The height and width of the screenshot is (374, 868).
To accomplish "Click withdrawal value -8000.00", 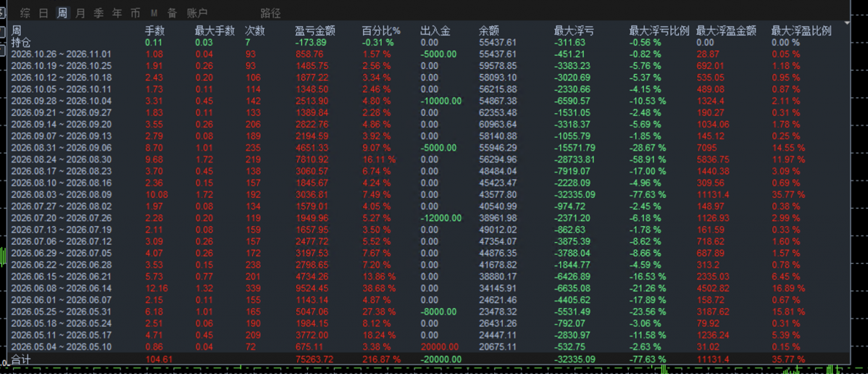I will point(438,312).
